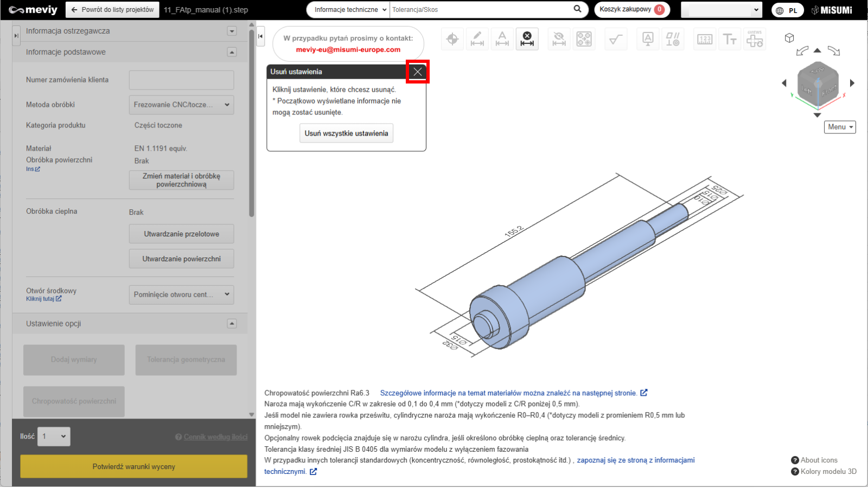Click the hide dimensions eye icon

point(559,39)
